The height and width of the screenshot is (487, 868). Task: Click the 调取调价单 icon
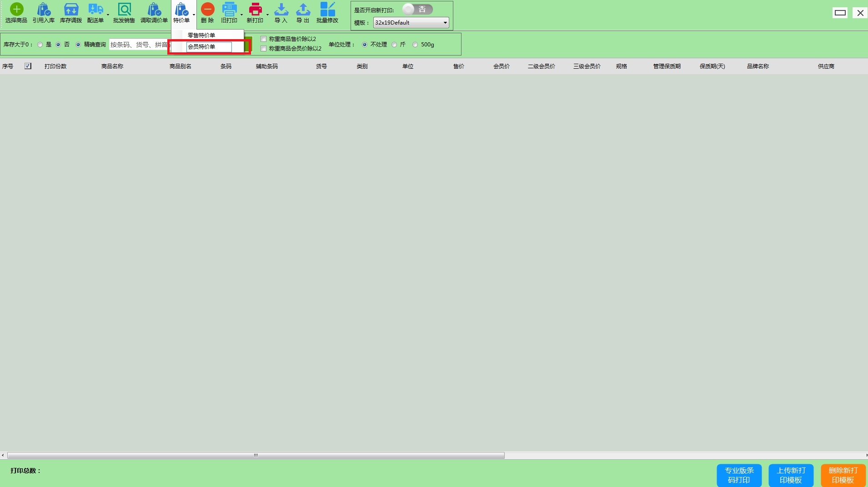tap(154, 10)
